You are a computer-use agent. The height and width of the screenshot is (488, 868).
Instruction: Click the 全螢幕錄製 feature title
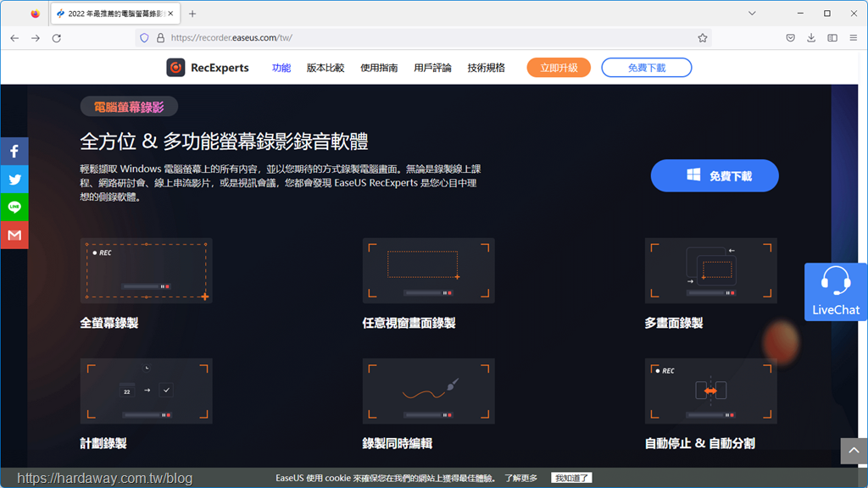tap(109, 323)
